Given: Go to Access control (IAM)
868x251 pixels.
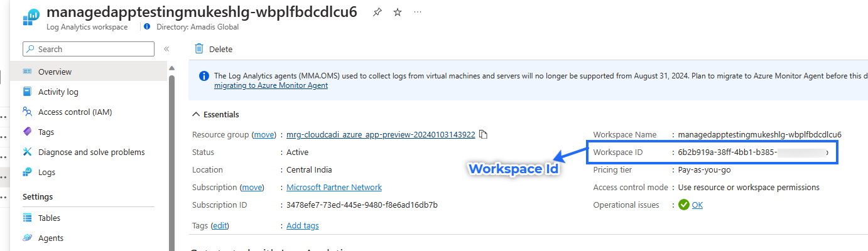Looking at the screenshot, I should [75, 112].
